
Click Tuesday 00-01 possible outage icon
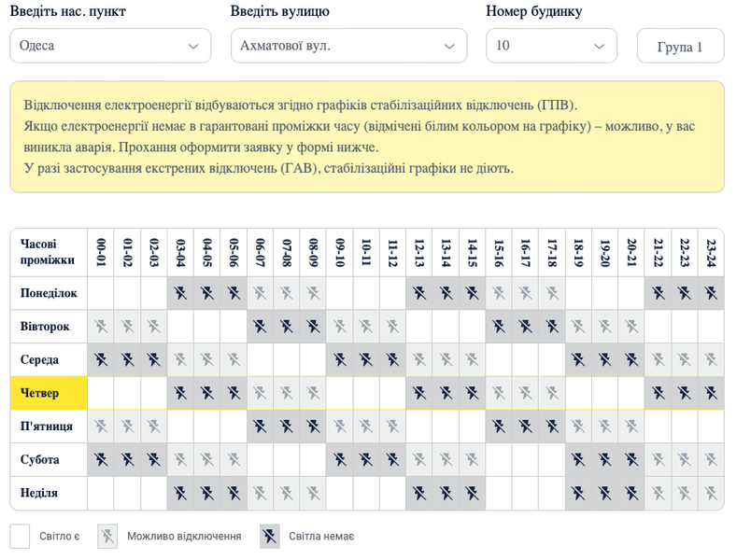[x=101, y=327]
